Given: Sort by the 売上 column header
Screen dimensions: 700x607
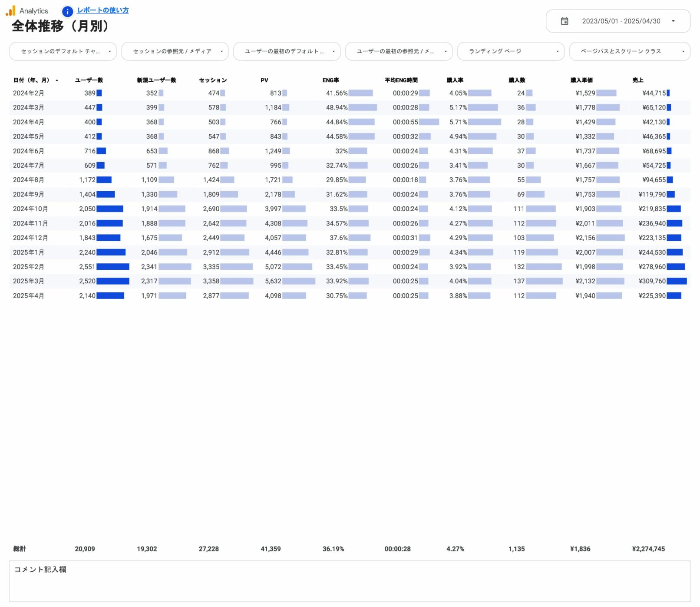Looking at the screenshot, I should (x=637, y=80).
